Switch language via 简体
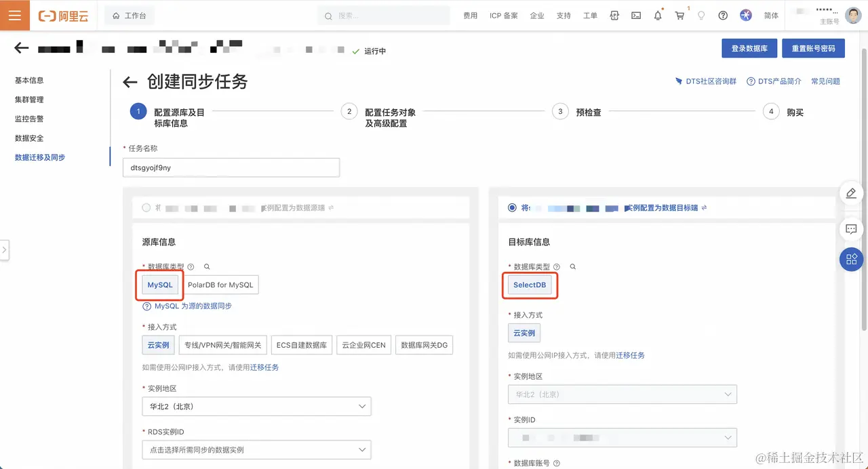The width and height of the screenshot is (868, 469). (x=771, y=16)
